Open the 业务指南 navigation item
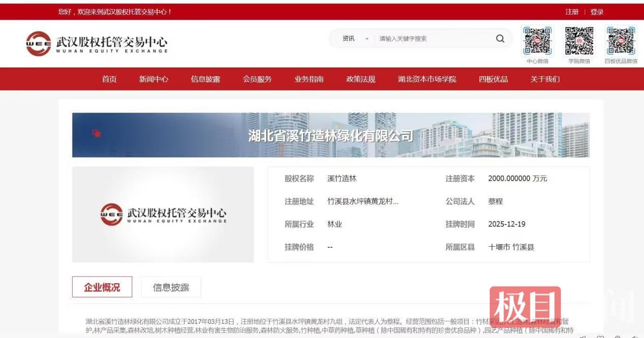Image resolution: width=644 pixels, height=338 pixels. (x=309, y=79)
